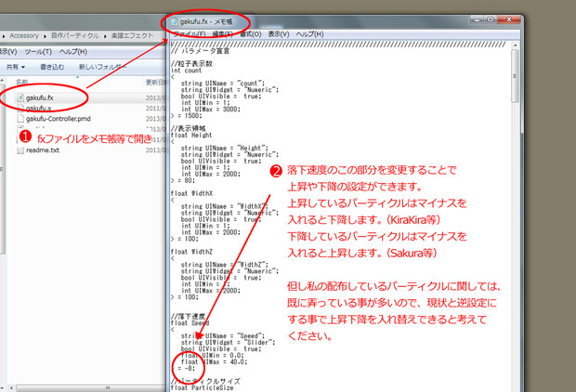Expand the arrow after the 自作パーティクル breadcrumb
576x392 pixels.
105,36
